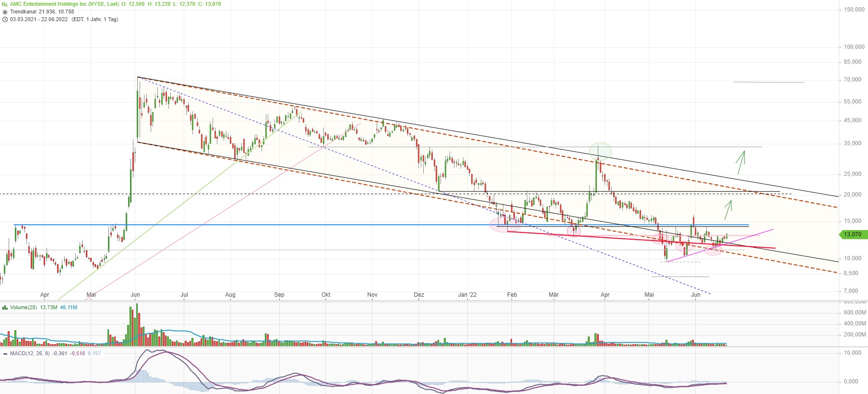Click the Volume bar-chart icon
This screenshot has width=868, height=394.
tap(5, 307)
